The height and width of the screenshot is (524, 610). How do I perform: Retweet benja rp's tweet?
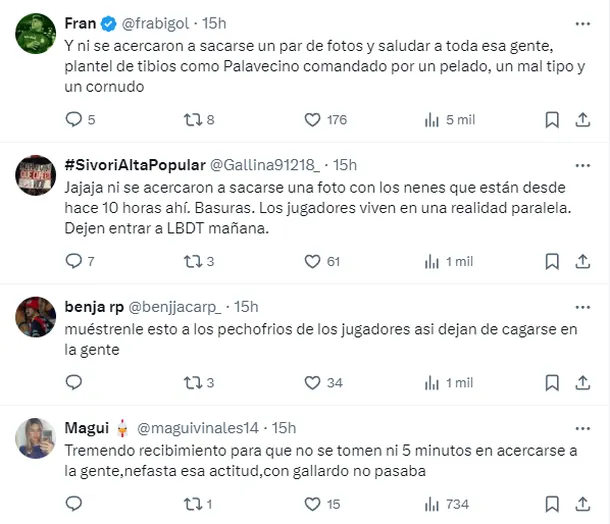pyautogui.click(x=194, y=383)
